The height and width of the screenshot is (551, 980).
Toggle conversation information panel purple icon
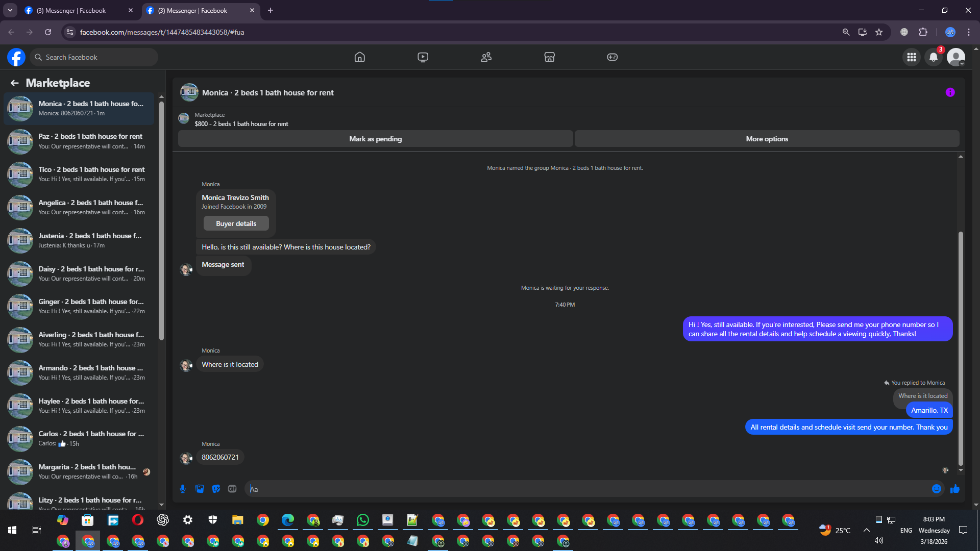tap(950, 92)
